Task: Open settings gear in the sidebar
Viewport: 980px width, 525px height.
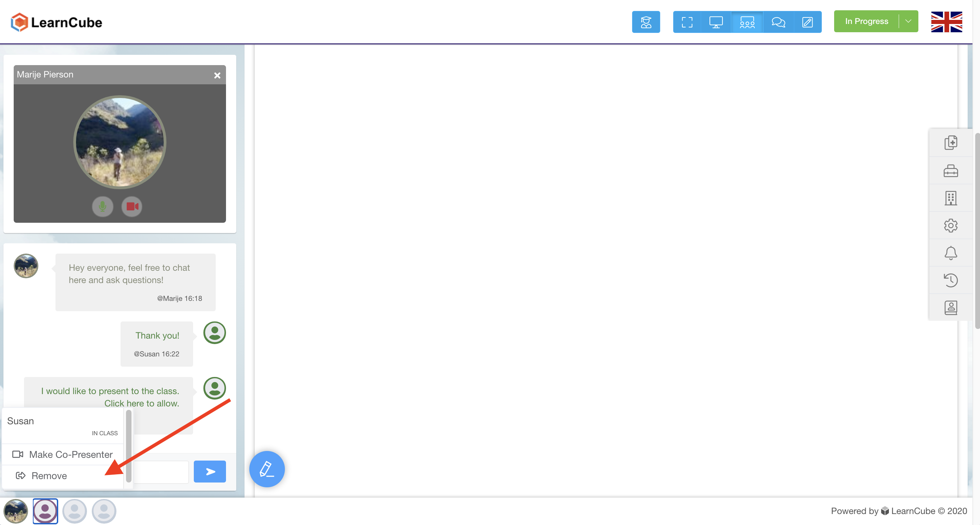Action: click(x=951, y=225)
